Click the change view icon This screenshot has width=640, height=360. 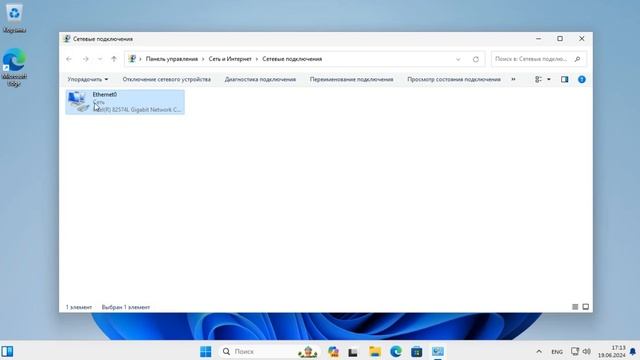pyautogui.click(x=538, y=79)
